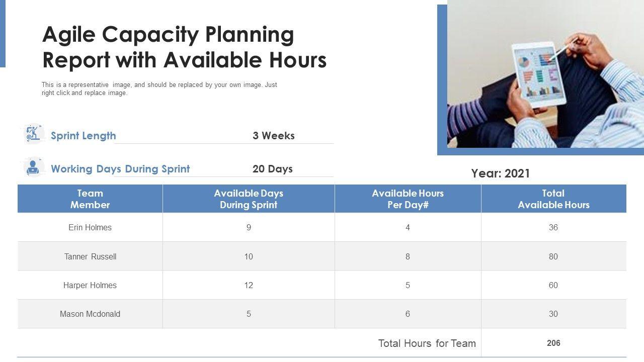Click the slide title text

click(185, 47)
